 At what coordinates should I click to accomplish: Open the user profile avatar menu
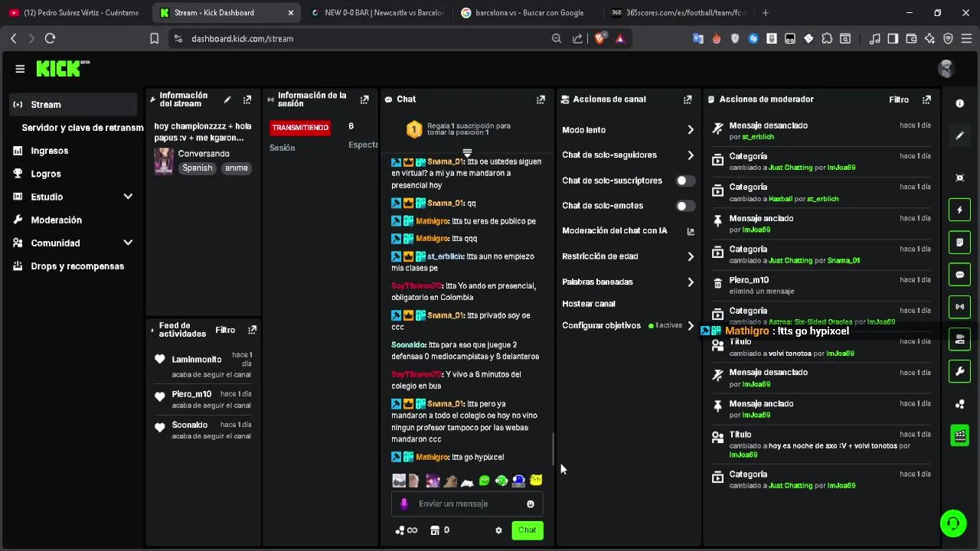coord(946,69)
